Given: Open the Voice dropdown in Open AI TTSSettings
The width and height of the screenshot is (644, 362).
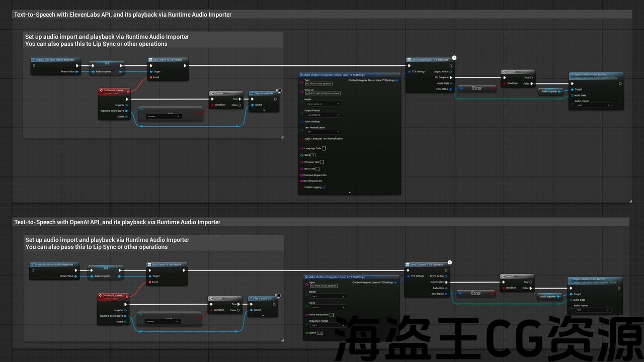Looking at the screenshot, I should (x=328, y=307).
